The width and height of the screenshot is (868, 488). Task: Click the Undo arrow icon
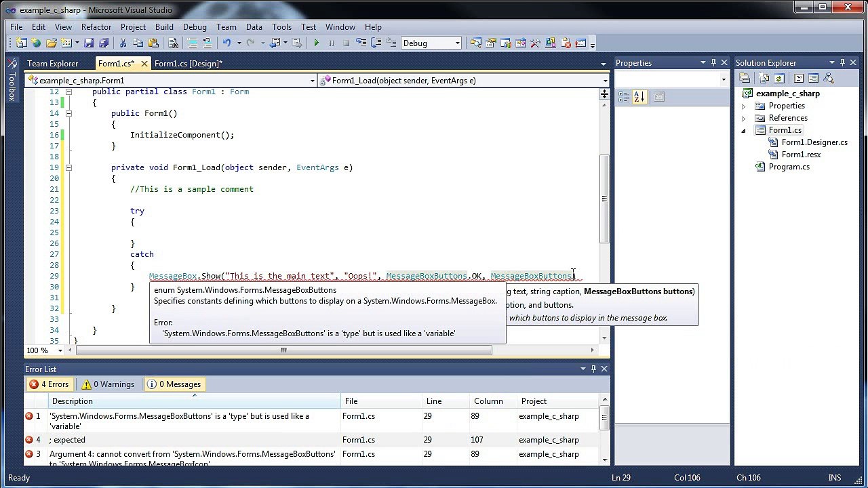pyautogui.click(x=226, y=43)
